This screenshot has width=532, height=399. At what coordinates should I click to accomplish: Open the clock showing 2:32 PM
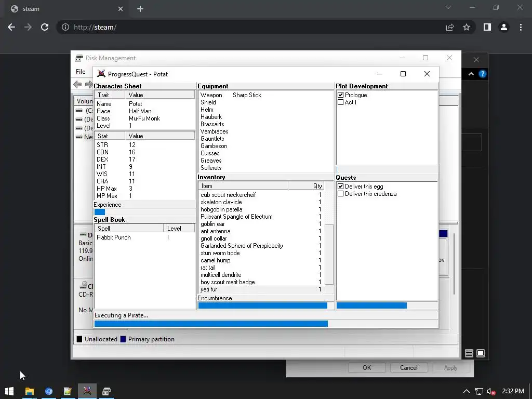[x=513, y=391]
